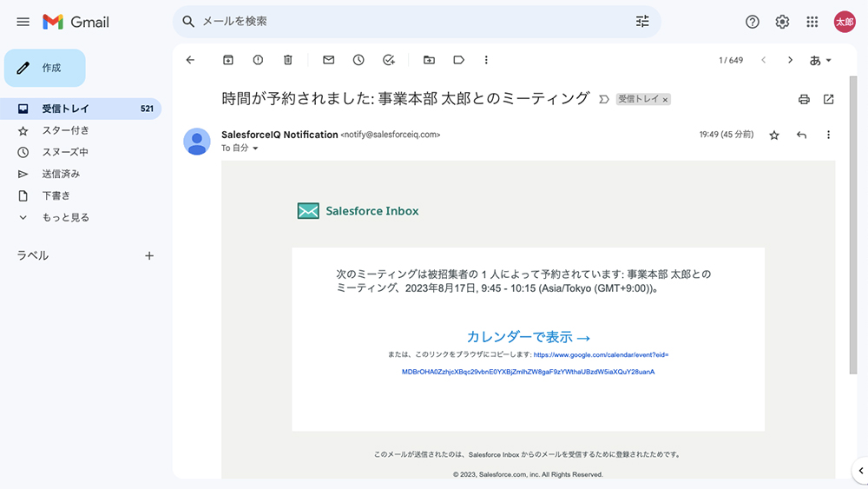The image size is (868, 489).
Task: Open search options filter icon
Action: coord(642,22)
